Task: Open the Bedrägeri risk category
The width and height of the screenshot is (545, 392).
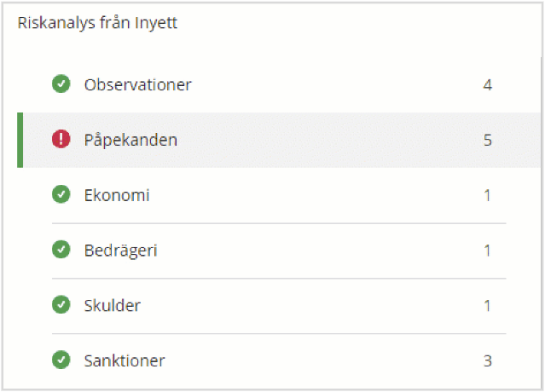Action: [x=120, y=251]
